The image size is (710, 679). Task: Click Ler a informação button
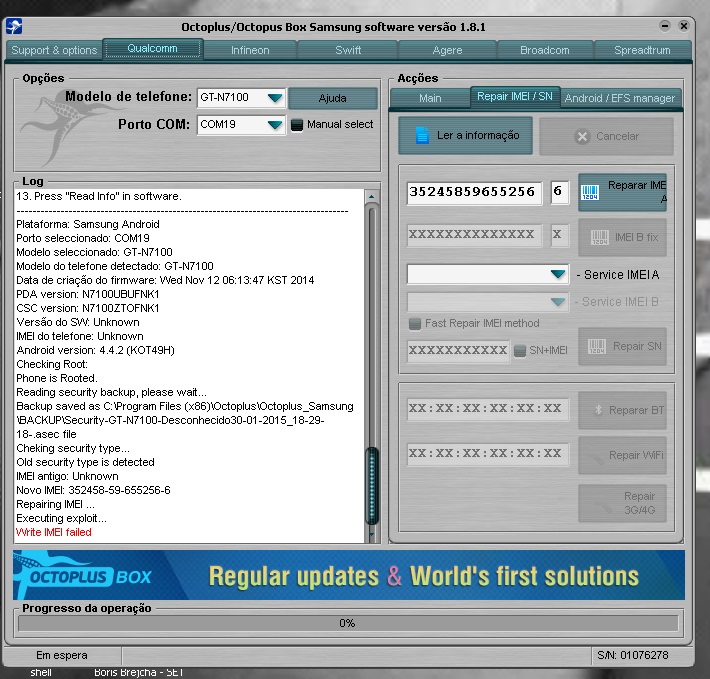465,135
